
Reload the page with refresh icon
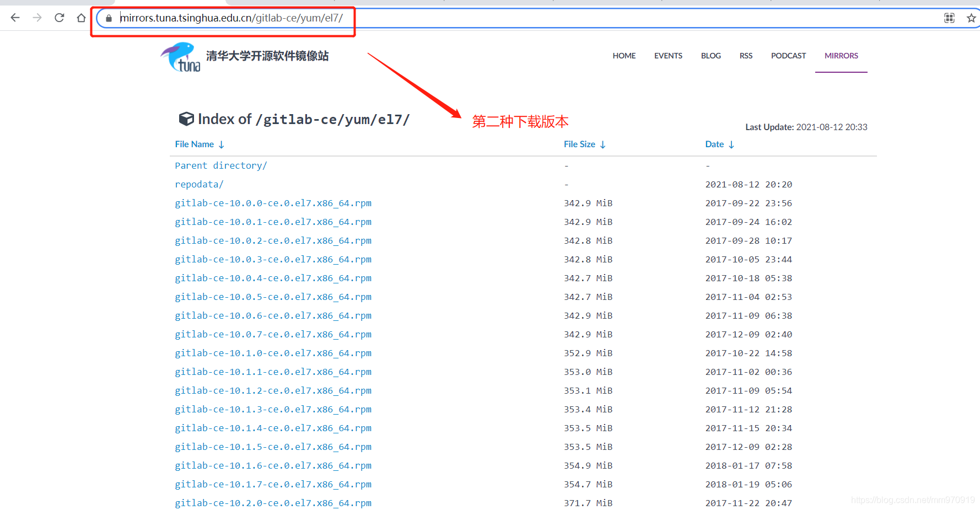coord(59,18)
